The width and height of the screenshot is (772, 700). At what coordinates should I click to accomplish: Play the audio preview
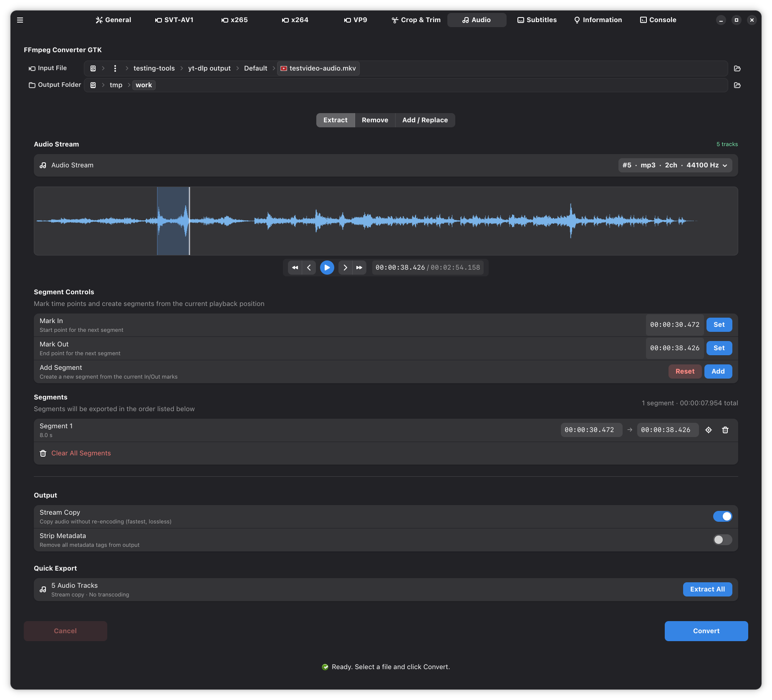[x=327, y=268]
